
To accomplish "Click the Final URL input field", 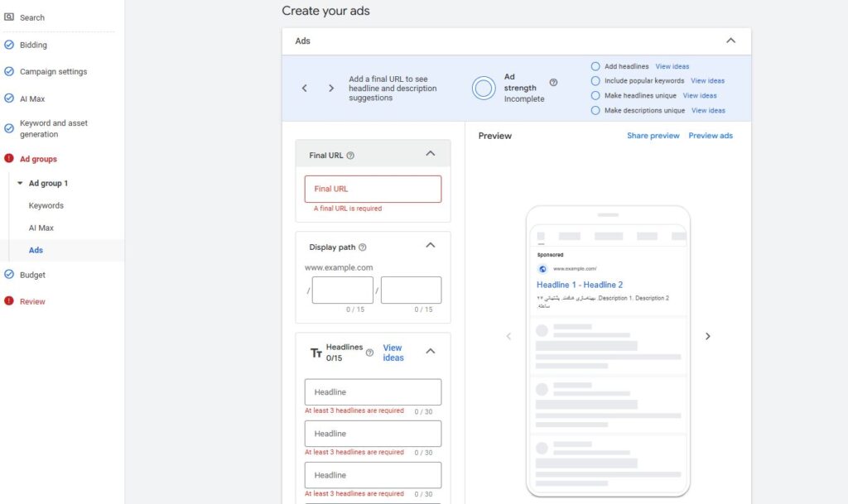I will point(373,189).
